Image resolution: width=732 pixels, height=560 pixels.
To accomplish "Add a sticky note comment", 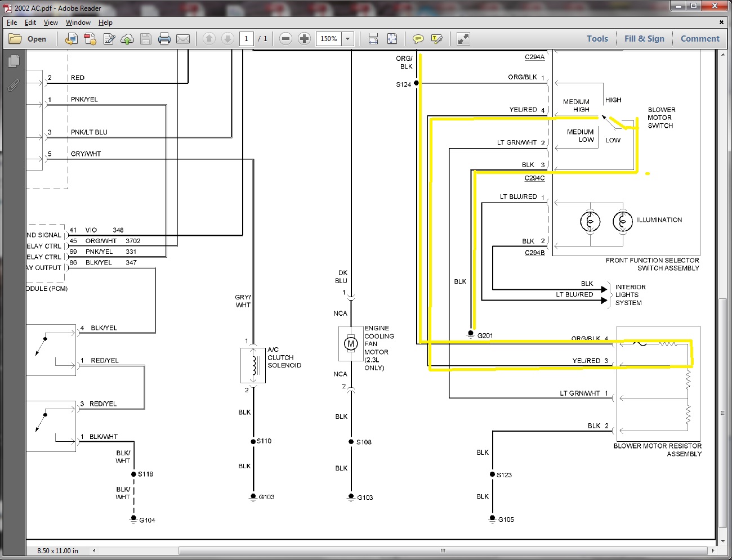I will pyautogui.click(x=418, y=39).
